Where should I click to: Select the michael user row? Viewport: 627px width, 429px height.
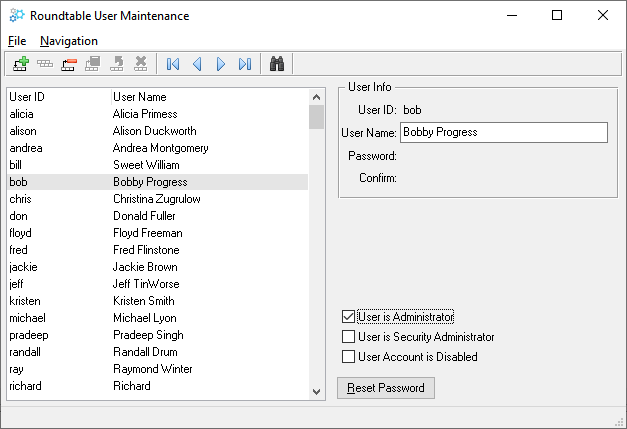158,318
